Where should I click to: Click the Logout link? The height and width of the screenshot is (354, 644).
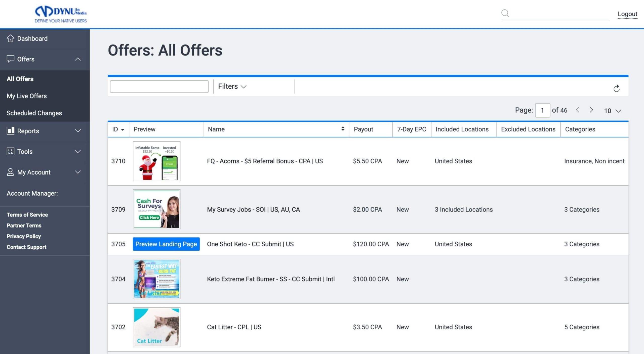tap(627, 14)
